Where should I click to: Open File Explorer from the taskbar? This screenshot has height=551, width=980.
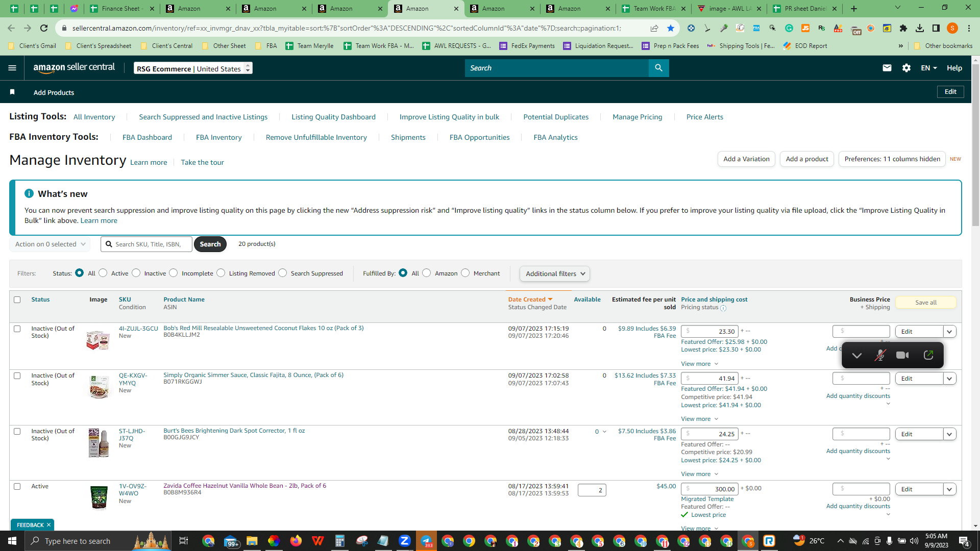252,541
